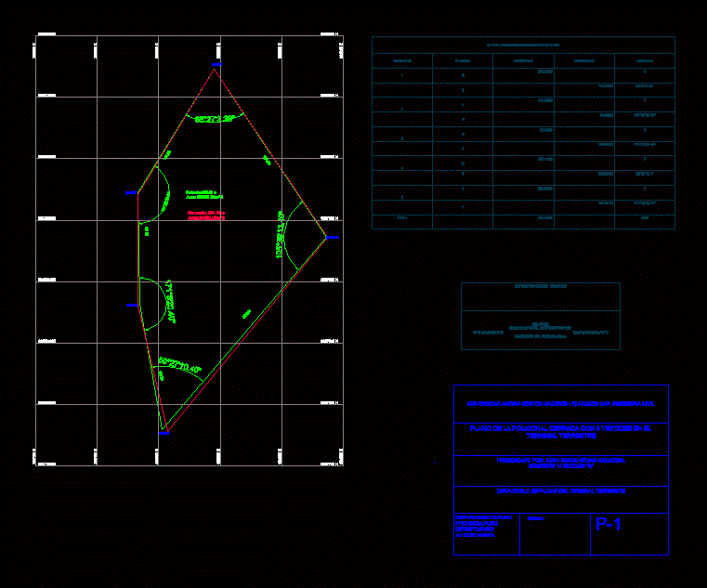Screen dimensions: 707x588
Task: Click the 65°27' angle label near top vertex
Action: [215, 119]
